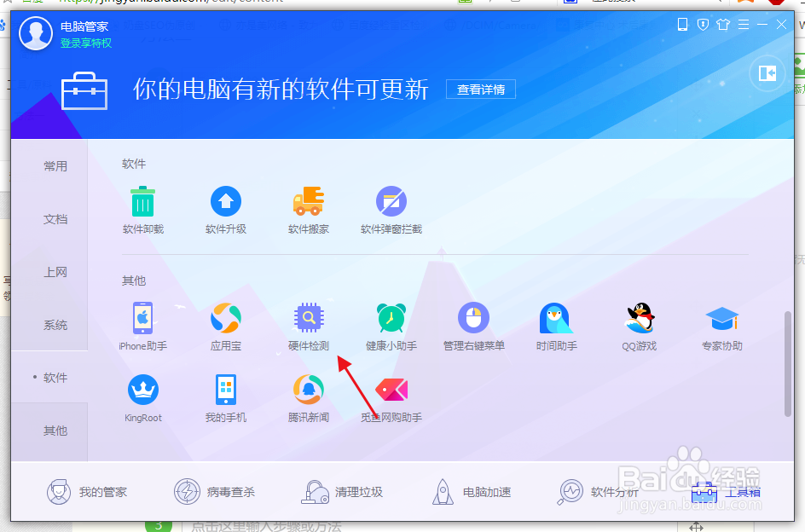Image resolution: width=805 pixels, height=532 pixels.
Task: Switch to the 系统 sidebar tab
Action: 55,325
